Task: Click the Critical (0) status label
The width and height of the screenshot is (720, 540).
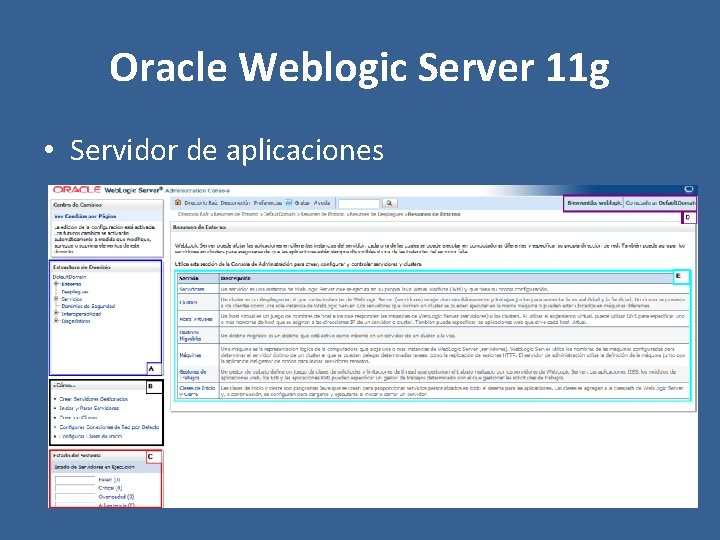Action: point(110,488)
